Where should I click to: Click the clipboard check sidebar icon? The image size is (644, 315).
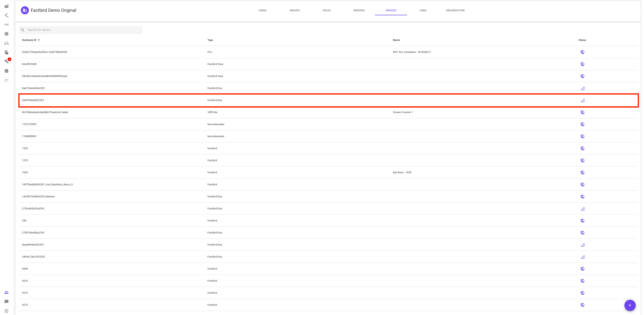coord(7,71)
